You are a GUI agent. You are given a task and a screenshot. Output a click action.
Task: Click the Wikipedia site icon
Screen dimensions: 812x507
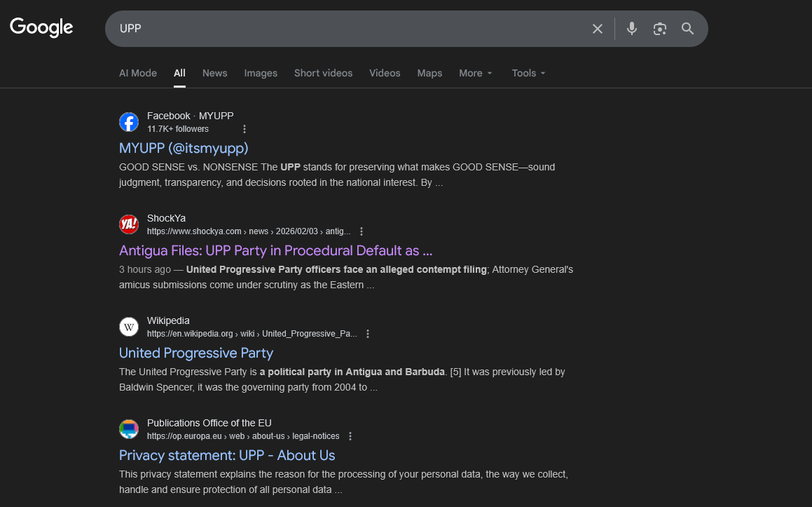129,327
